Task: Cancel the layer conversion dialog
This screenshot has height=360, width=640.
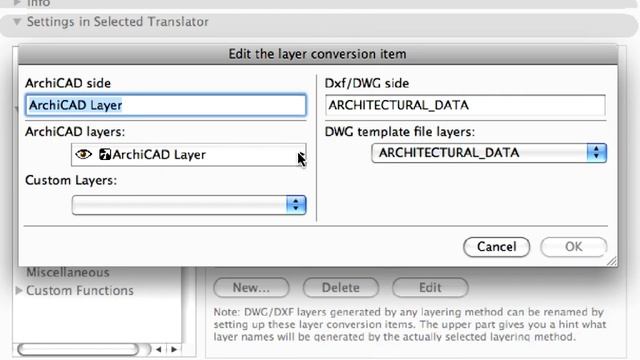Action: pos(496,247)
